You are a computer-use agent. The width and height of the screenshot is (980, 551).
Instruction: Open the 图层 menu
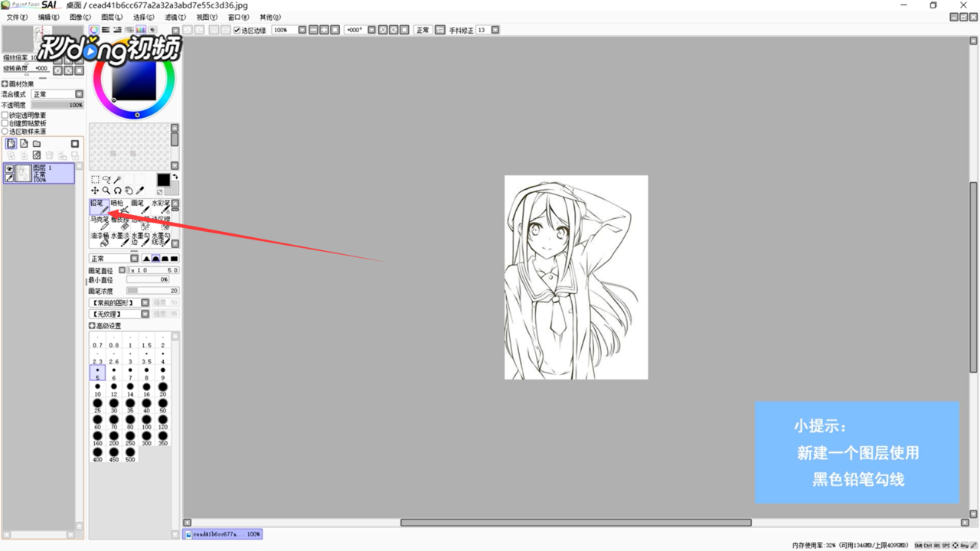tap(112, 17)
